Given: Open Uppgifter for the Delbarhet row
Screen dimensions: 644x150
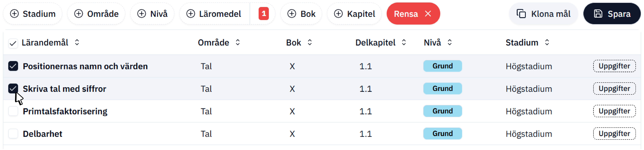Looking at the screenshot, I should coord(615,133).
